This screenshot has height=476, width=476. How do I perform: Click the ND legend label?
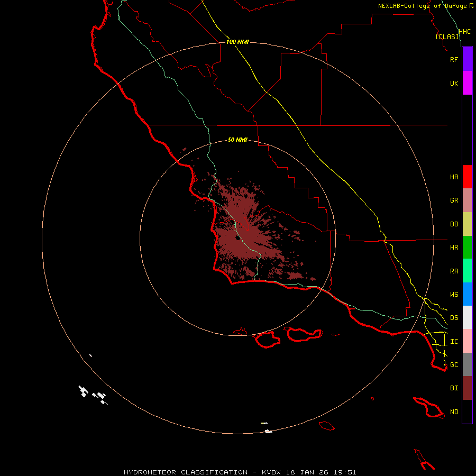coord(454,412)
